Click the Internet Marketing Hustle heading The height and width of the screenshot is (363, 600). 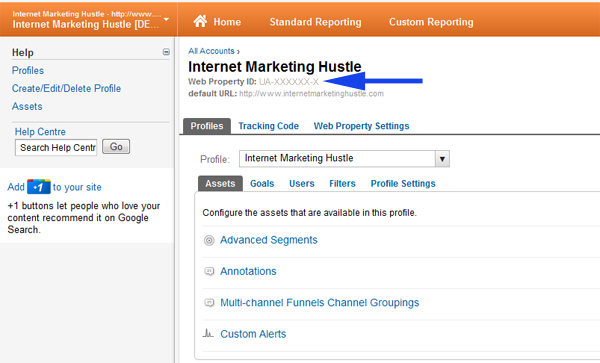(x=274, y=67)
